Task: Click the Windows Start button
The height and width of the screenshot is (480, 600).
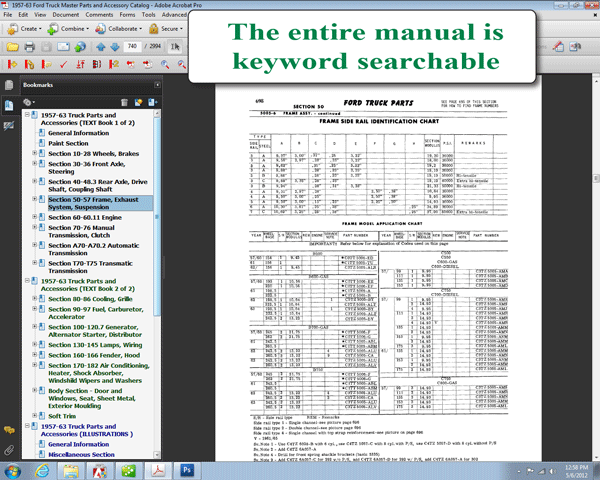Action: pyautogui.click(x=11, y=471)
